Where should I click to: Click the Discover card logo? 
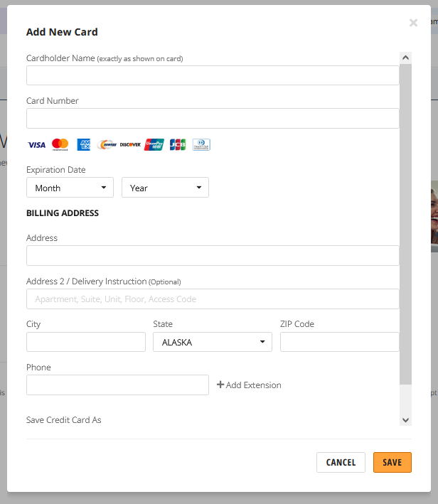130,144
